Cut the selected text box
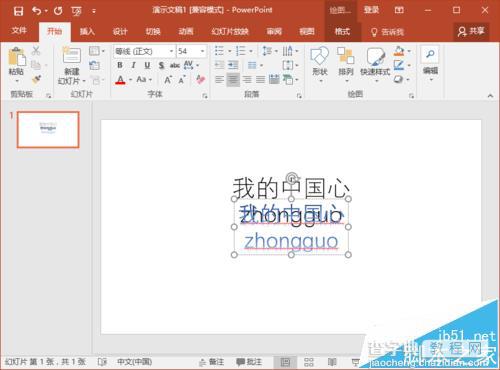The height and width of the screenshot is (370, 500). point(36,51)
